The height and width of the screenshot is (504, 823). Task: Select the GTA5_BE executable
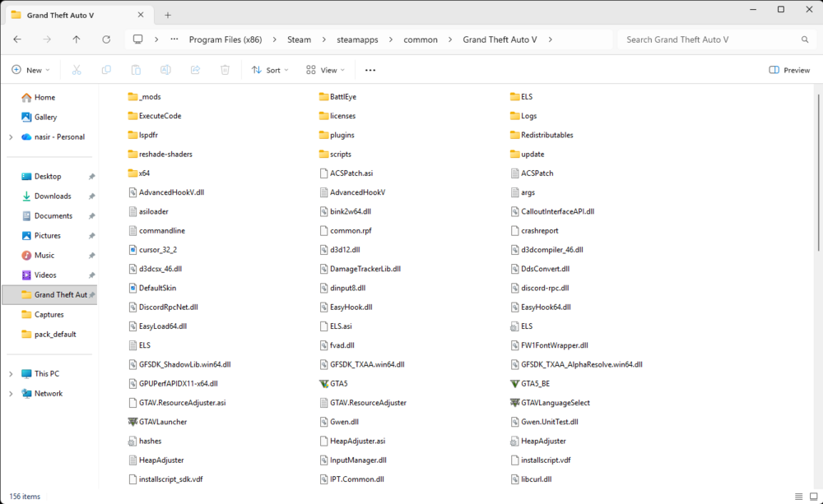(530, 384)
